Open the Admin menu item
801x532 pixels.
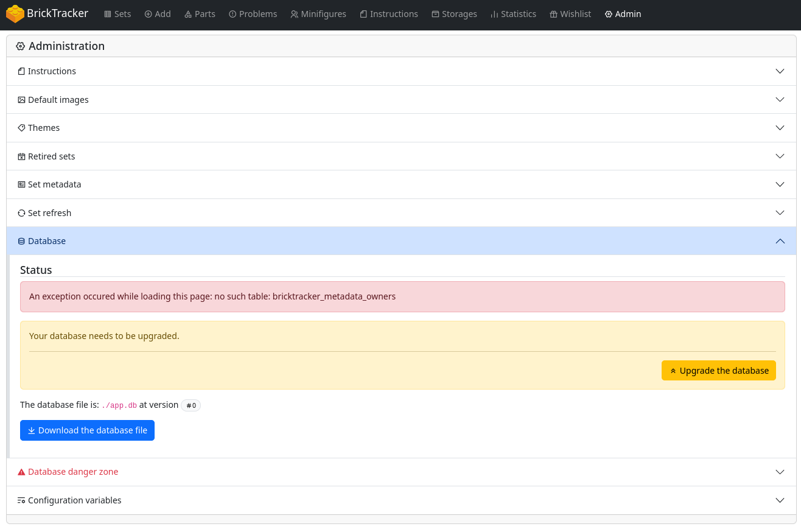(623, 14)
